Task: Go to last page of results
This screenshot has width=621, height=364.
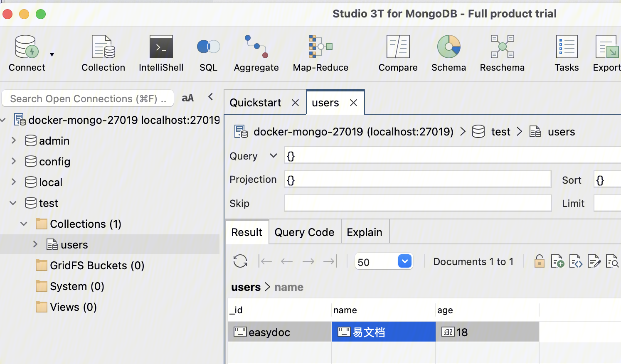Action: coord(330,261)
